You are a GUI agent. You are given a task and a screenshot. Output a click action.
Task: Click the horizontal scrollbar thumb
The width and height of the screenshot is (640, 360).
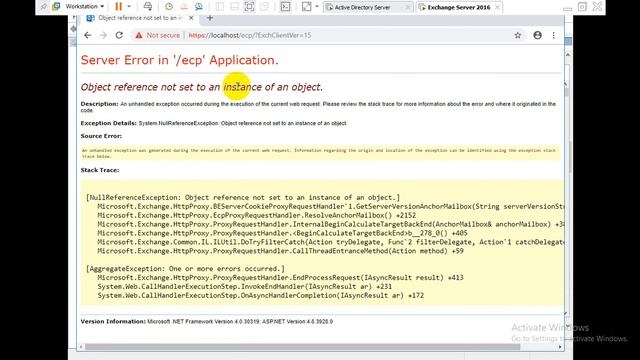pyautogui.click(x=302, y=347)
